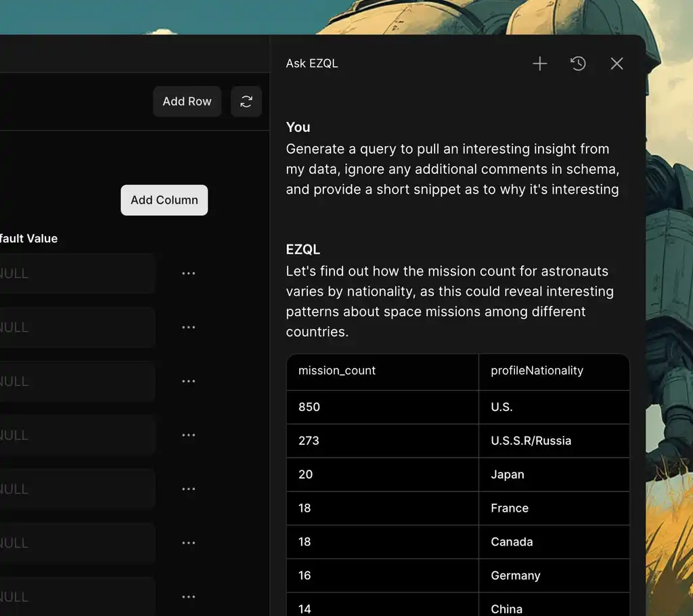Open the fifth column's three-dot options menu

point(189,489)
